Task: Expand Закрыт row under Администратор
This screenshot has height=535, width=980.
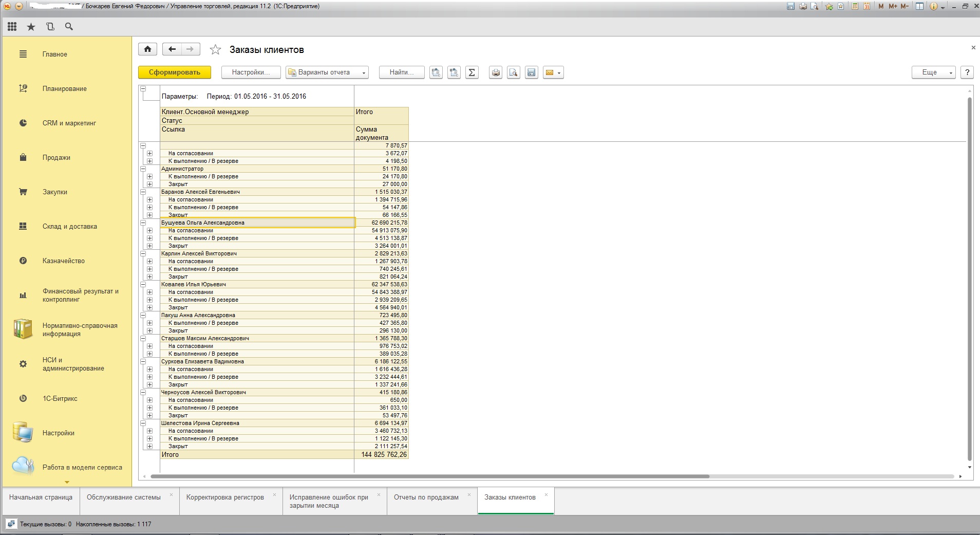Action: tap(149, 184)
